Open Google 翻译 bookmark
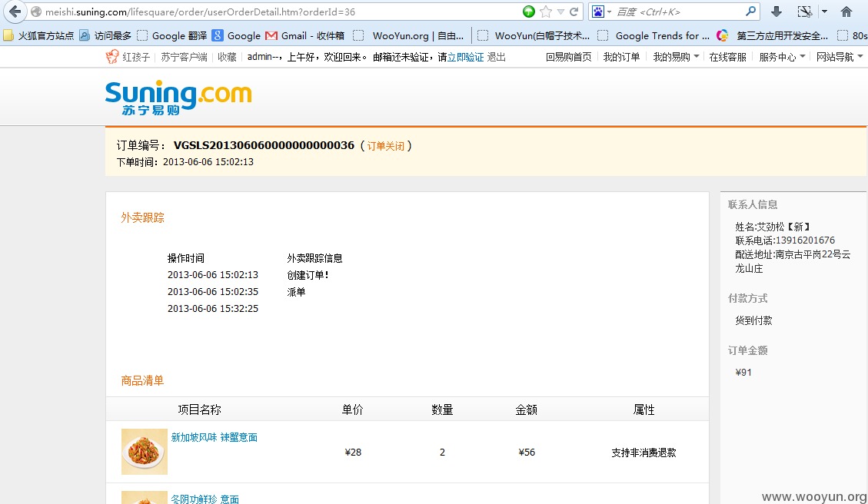Viewport: 868px width, 504px height. point(172,35)
